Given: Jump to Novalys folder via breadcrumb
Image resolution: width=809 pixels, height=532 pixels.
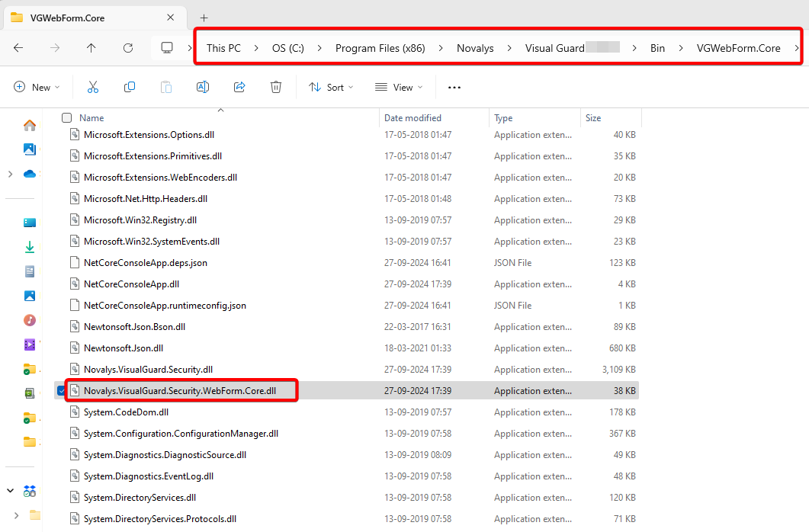Looking at the screenshot, I should [x=475, y=47].
